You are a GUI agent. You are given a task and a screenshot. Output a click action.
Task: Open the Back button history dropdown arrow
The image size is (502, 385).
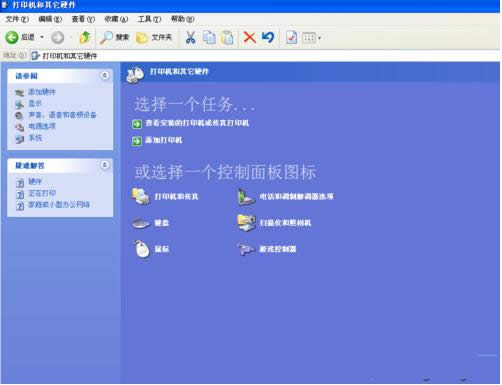point(42,37)
